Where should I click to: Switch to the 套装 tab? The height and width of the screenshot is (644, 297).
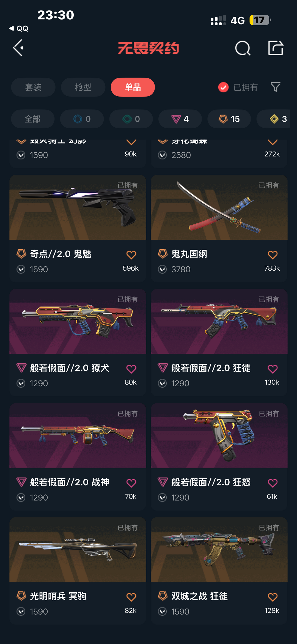(x=33, y=87)
